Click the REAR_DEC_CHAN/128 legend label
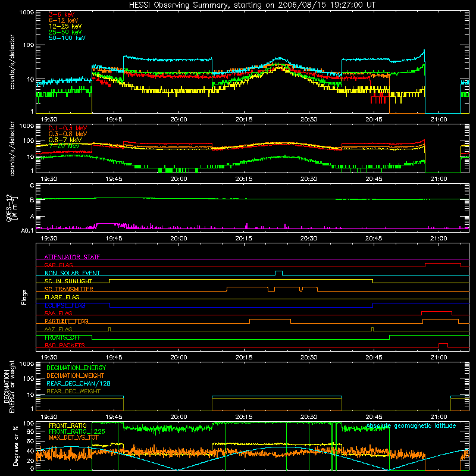Viewport: 476px width, 476px height. tap(79, 383)
